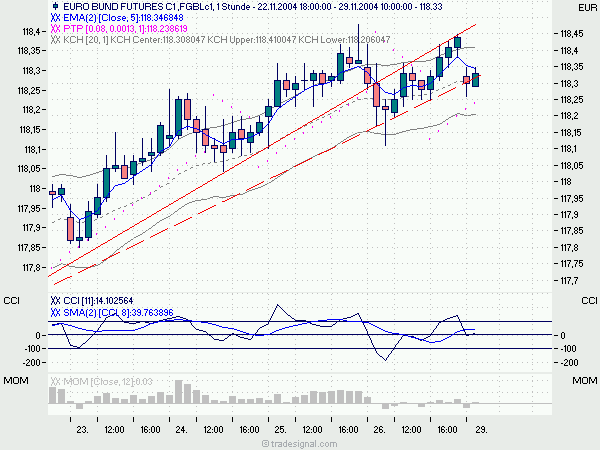
Task: Click the 117,7 price axis label
Action: point(569,281)
